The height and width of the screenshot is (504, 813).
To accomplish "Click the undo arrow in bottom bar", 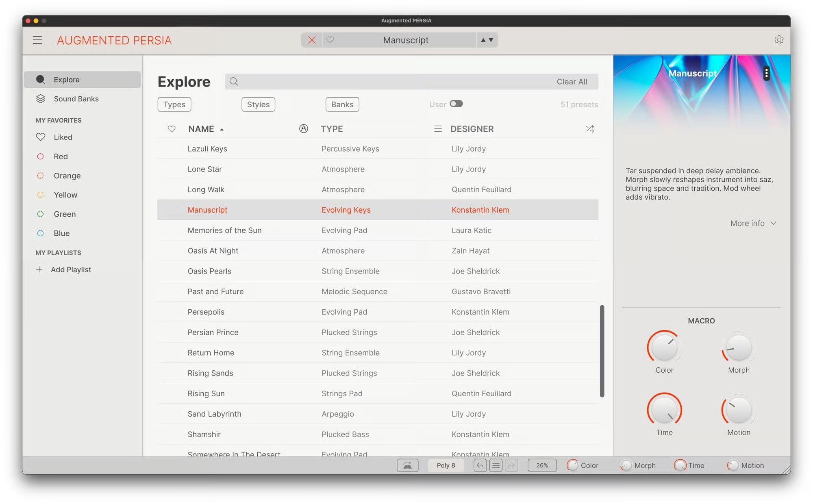I will (480, 465).
